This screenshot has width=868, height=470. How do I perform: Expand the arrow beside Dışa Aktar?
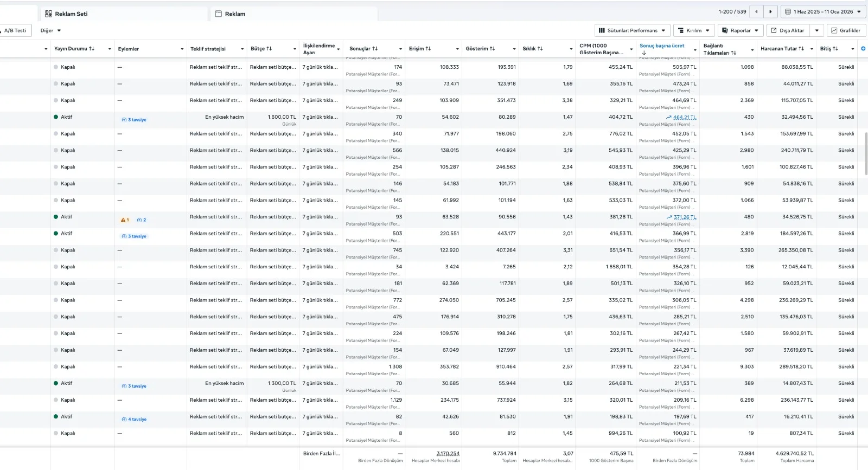click(816, 30)
